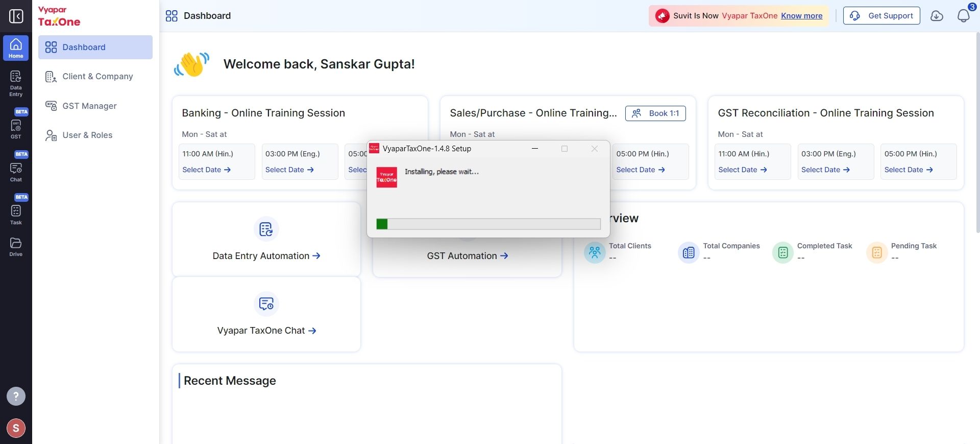This screenshot has width=980, height=444.
Task: Open the Home section in the left rail
Action: click(x=16, y=48)
